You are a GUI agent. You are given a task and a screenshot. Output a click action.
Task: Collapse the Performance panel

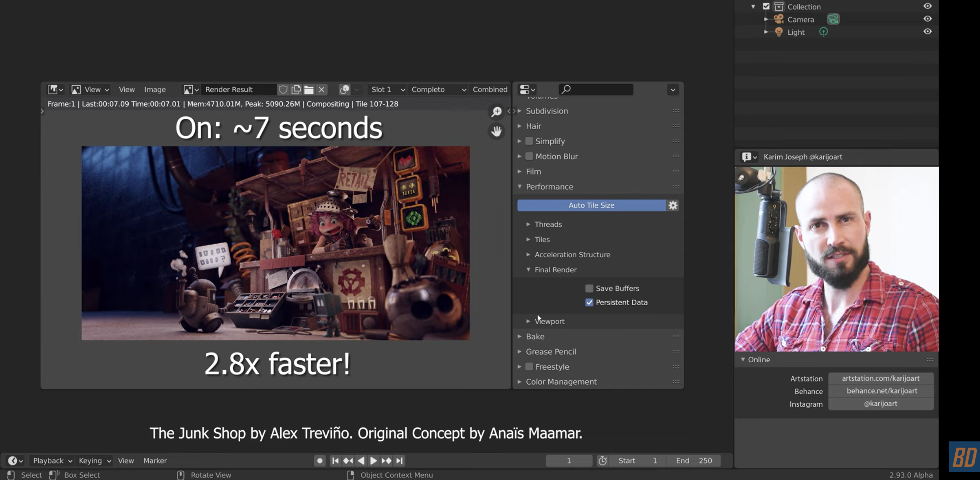click(x=520, y=187)
